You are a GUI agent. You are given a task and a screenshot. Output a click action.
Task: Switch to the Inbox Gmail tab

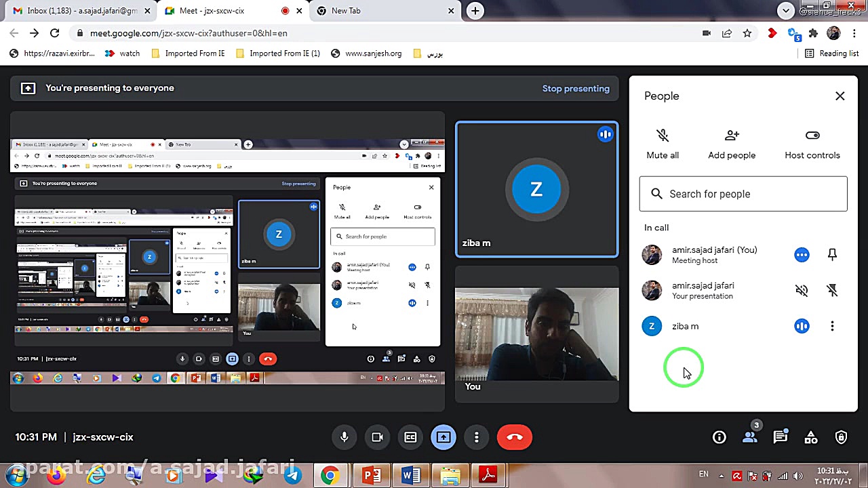pos(75,11)
